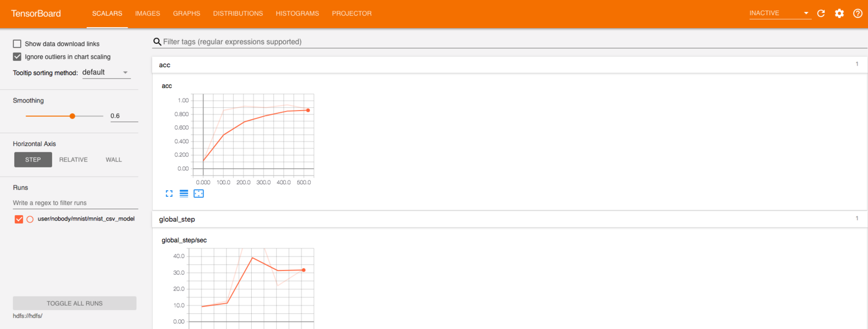Click the hdfs://hdfs/ log directory text
The image size is (868, 329).
point(28,316)
